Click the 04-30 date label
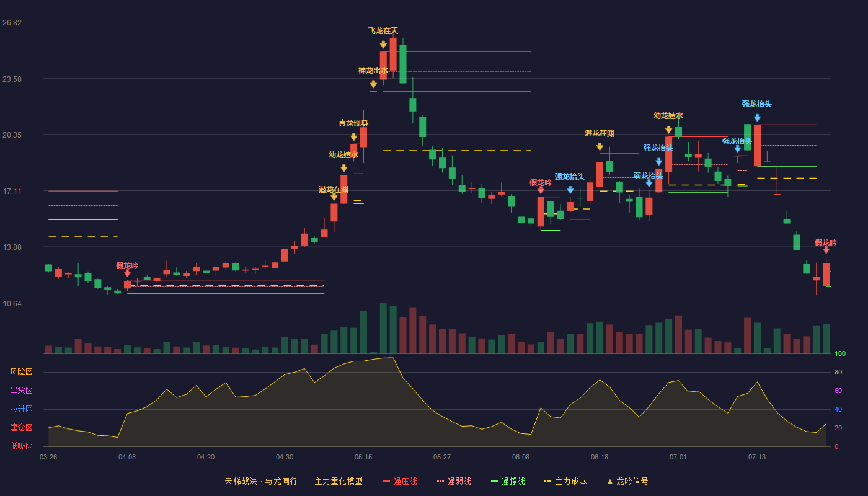Screen dimensions: 868x496 285,457
